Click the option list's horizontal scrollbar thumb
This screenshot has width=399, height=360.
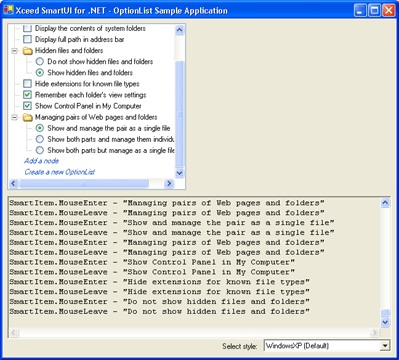(84, 183)
